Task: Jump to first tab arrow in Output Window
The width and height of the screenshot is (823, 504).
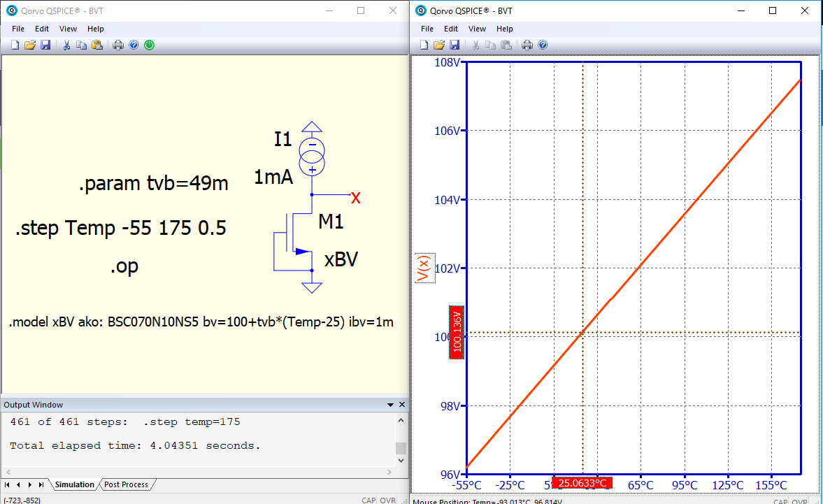Action: (x=8, y=484)
